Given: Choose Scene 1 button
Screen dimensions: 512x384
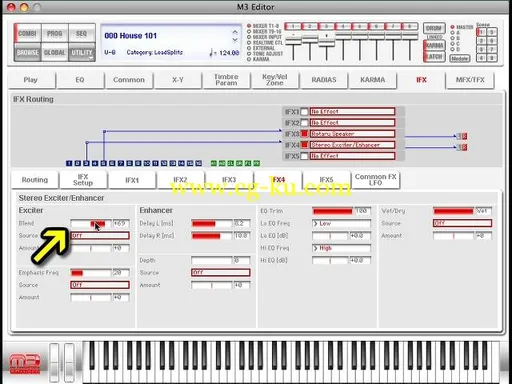Looking at the screenshot, I should tap(481, 32).
